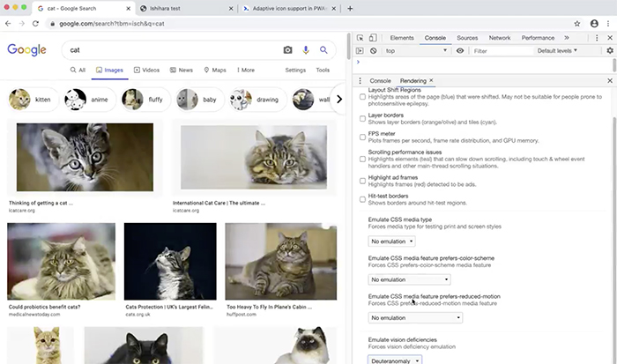Bookmark page with the star icon
This screenshot has height=364, width=617.
(576, 24)
